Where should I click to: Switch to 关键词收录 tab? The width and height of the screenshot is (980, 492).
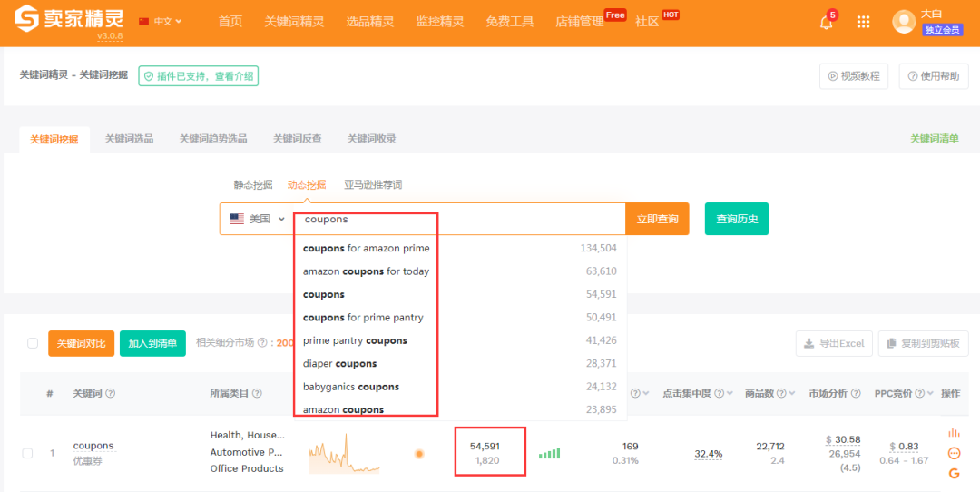pyautogui.click(x=372, y=139)
